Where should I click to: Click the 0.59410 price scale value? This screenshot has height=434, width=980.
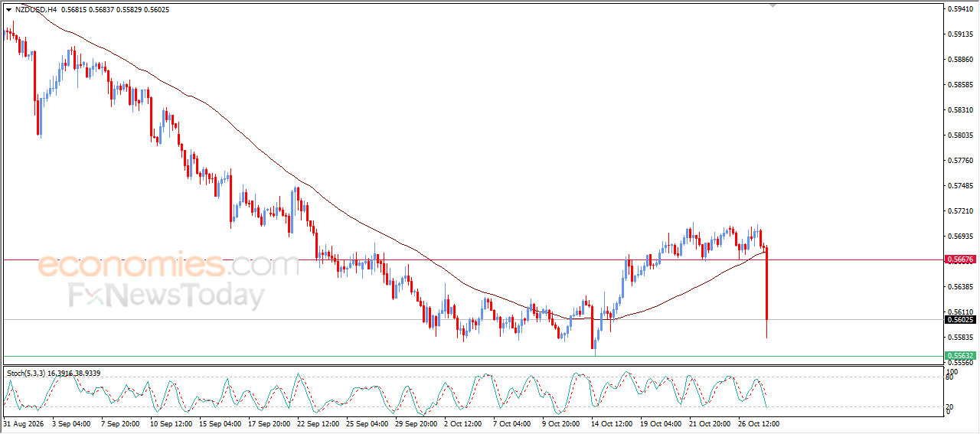(x=960, y=9)
